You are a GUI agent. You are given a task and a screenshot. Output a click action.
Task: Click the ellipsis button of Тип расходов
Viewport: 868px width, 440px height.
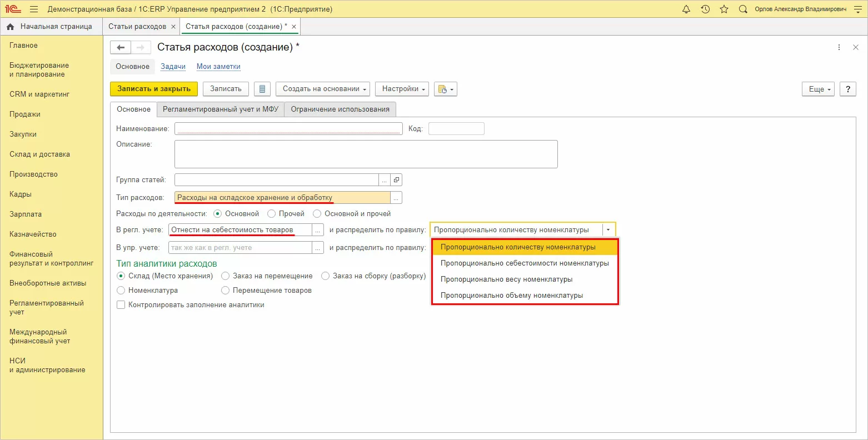(396, 198)
